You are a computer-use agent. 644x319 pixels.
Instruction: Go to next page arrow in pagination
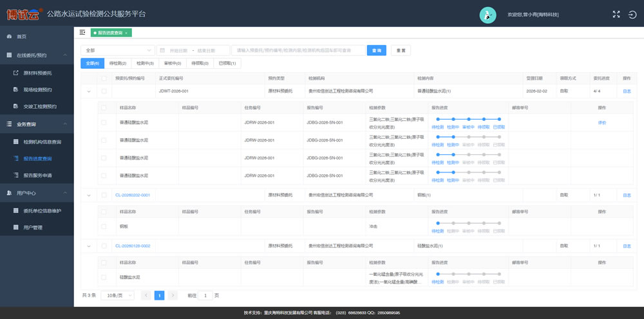pyautogui.click(x=173, y=295)
